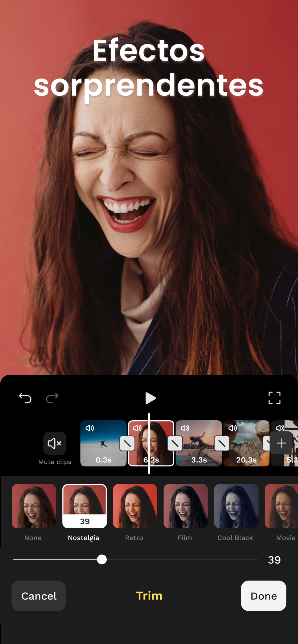Play the video preview
The width and height of the screenshot is (298, 644).
point(150,398)
